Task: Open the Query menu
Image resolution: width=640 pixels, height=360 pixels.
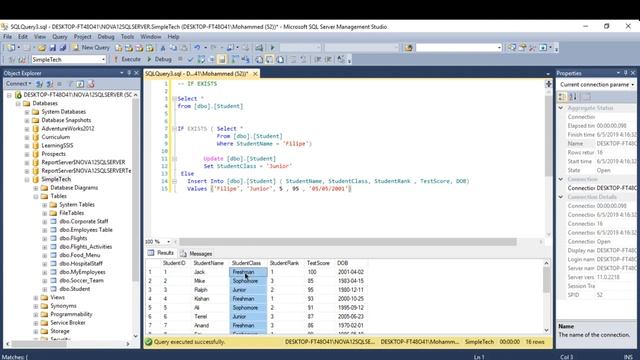Action: (x=60, y=37)
